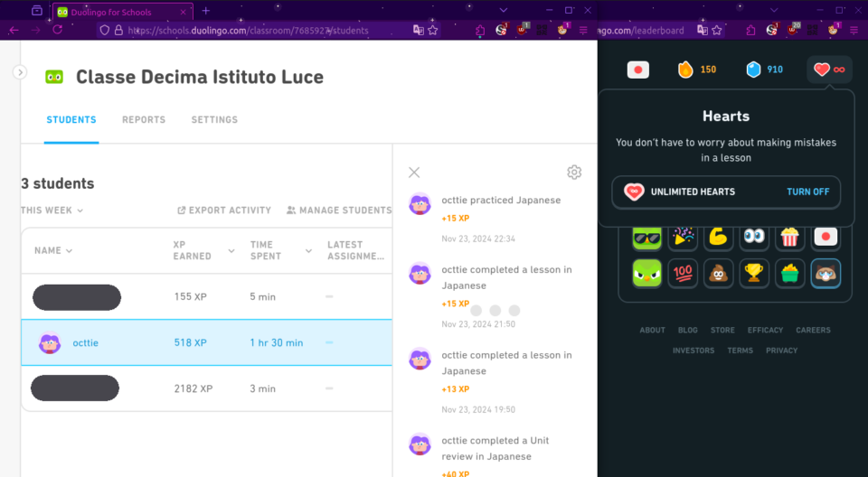Open the BLOG footer link
The width and height of the screenshot is (868, 477).
click(687, 330)
